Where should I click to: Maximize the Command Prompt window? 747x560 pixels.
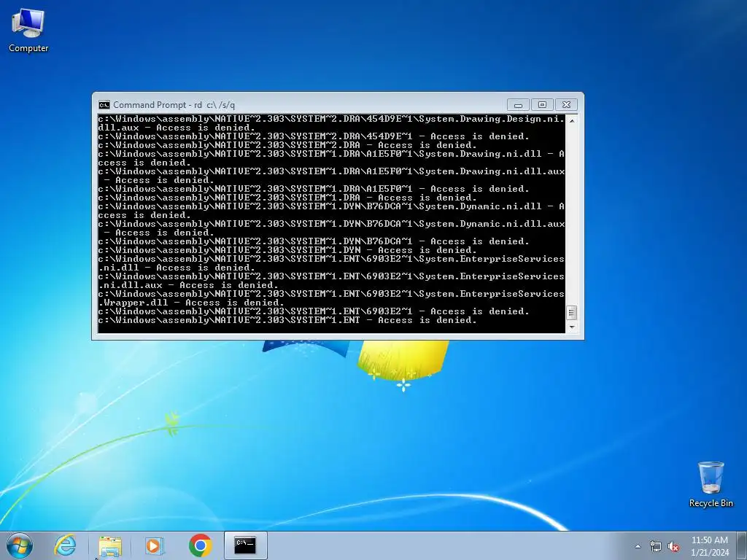[542, 105]
